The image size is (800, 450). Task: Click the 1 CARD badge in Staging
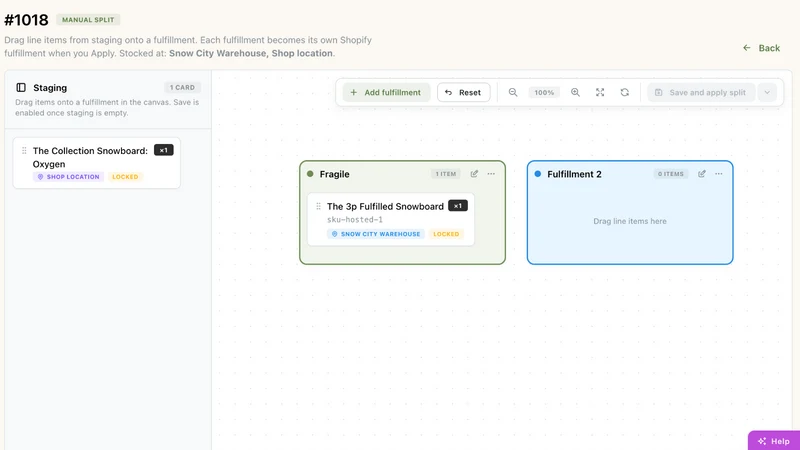coord(182,87)
